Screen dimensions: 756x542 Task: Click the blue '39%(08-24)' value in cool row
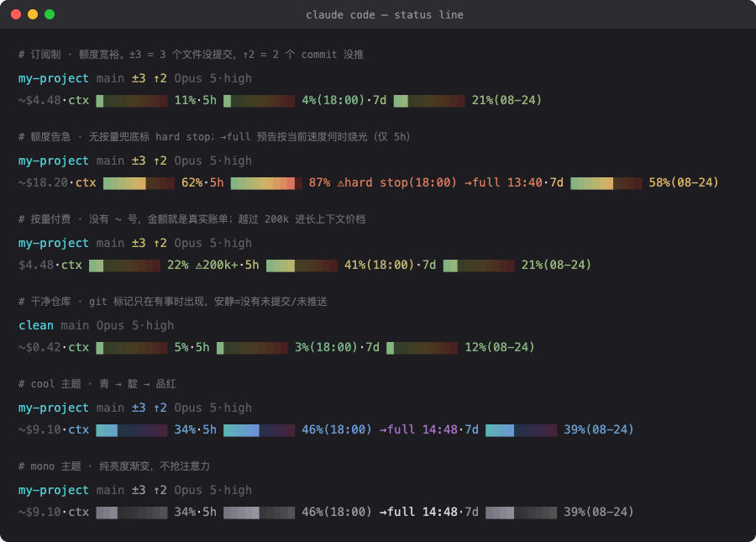pos(599,429)
